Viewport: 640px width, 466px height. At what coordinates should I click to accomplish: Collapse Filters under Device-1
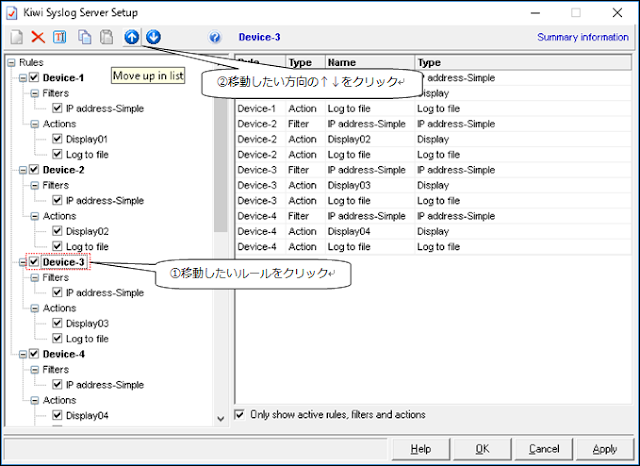pyautogui.click(x=35, y=93)
